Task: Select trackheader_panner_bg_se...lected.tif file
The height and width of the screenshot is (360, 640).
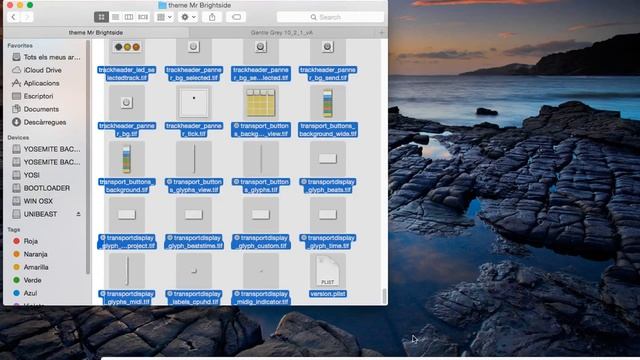Action: tap(261, 60)
